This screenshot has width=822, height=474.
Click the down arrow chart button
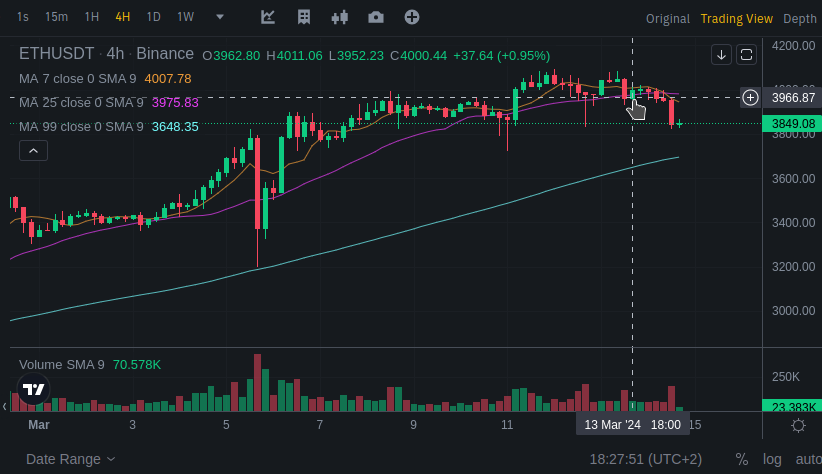(721, 55)
